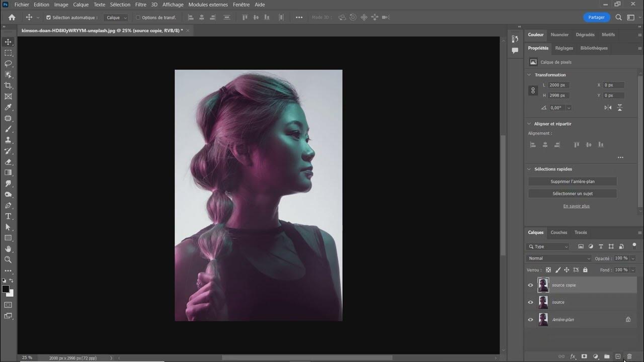This screenshot has height=362, width=644.
Task: Open the Filtre menu
Action: (141, 5)
